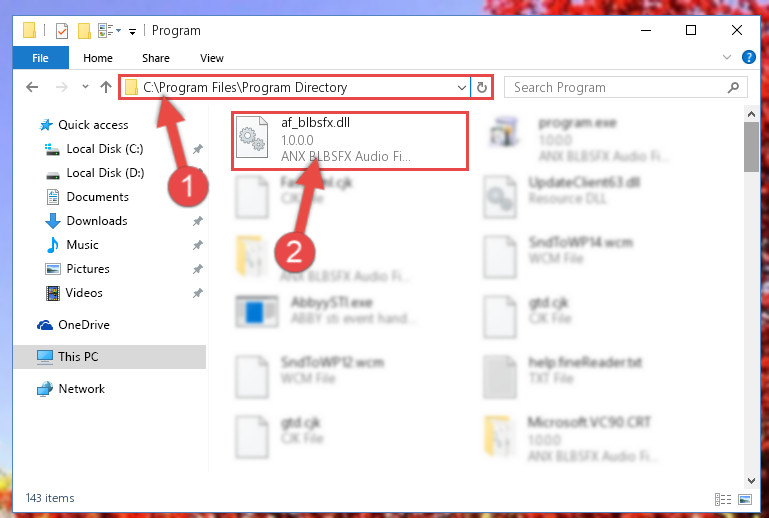Select the af_blbsfx.dll file

point(350,140)
